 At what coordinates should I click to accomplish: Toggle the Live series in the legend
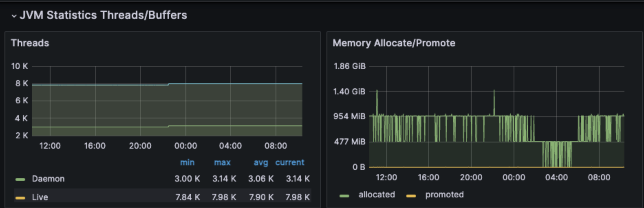(x=40, y=197)
